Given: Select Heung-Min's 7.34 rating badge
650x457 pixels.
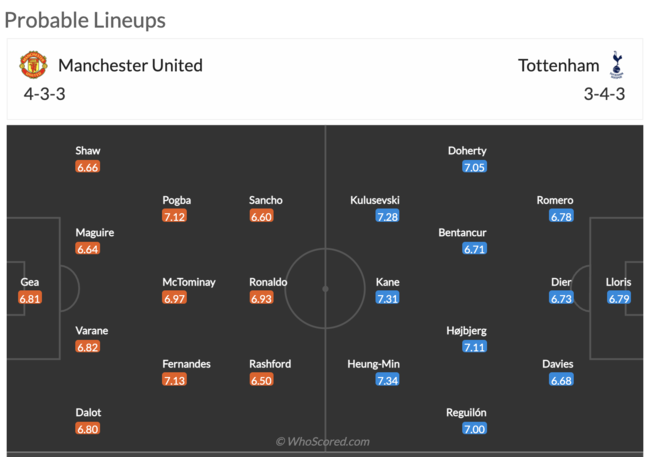Looking at the screenshot, I should 387,380.
